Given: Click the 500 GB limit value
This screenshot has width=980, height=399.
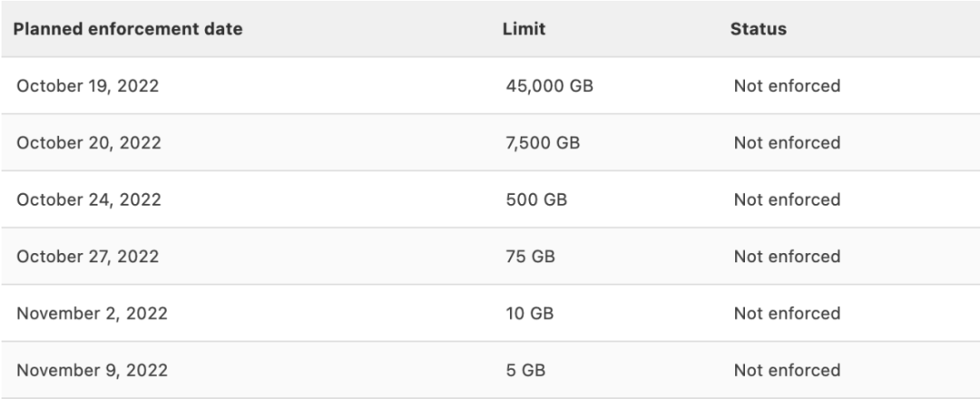Looking at the screenshot, I should [536, 199].
